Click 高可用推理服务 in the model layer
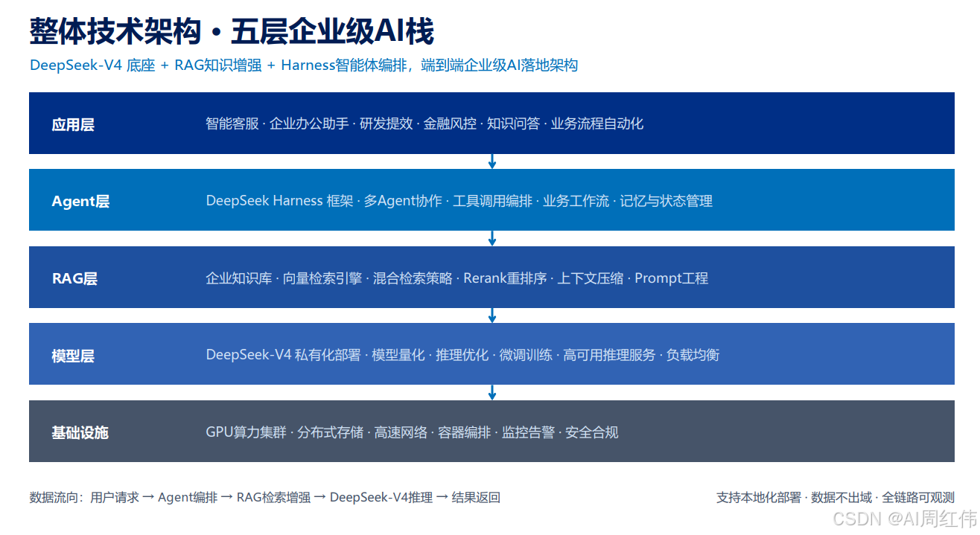Screen dimensions: 980x535 click(x=609, y=355)
